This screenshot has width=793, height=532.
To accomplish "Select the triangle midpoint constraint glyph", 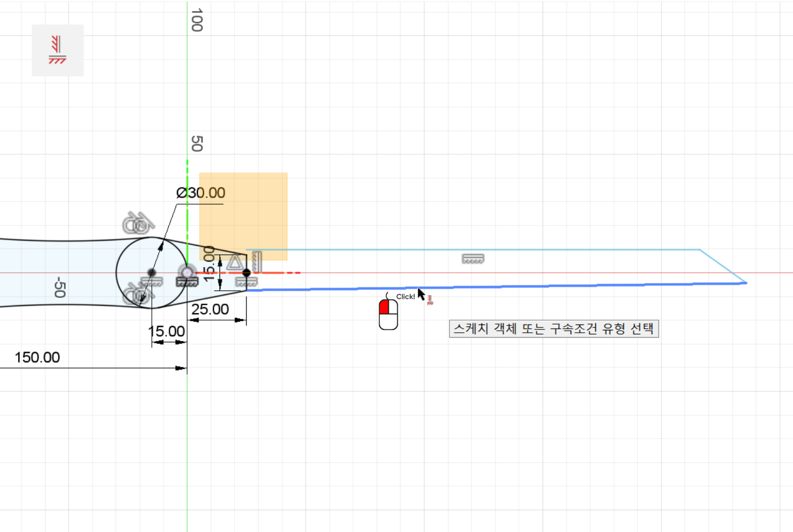I will tap(235, 263).
